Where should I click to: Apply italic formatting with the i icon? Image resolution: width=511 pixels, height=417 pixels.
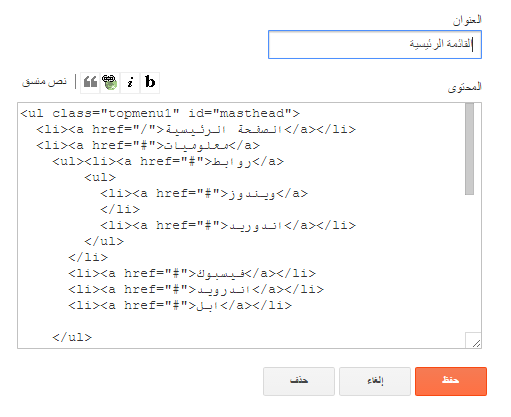coord(130,82)
